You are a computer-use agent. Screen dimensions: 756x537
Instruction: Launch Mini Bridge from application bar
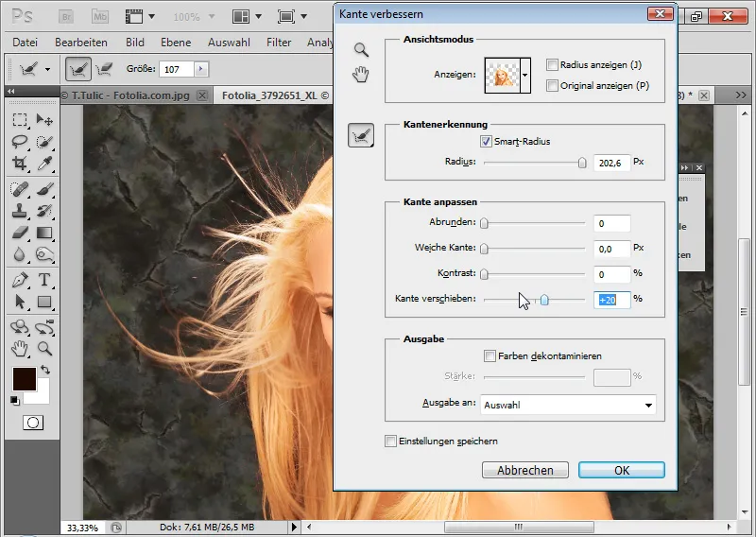100,17
